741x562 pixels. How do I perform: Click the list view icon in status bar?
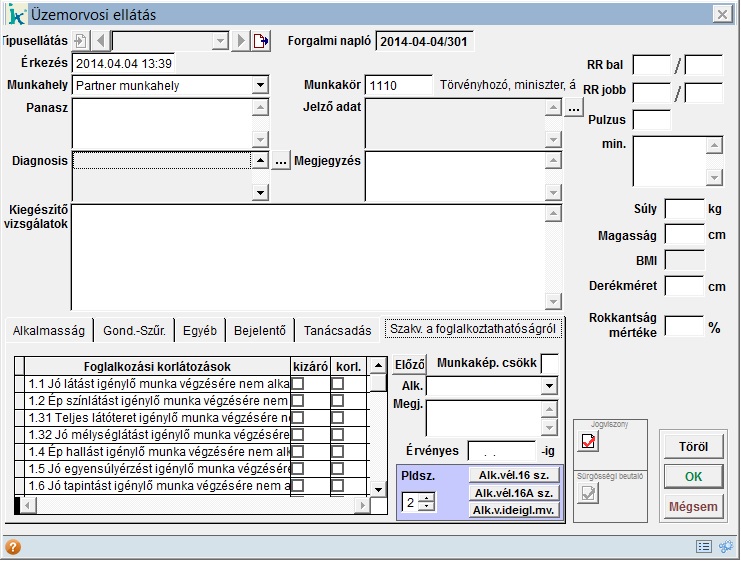coord(703,547)
